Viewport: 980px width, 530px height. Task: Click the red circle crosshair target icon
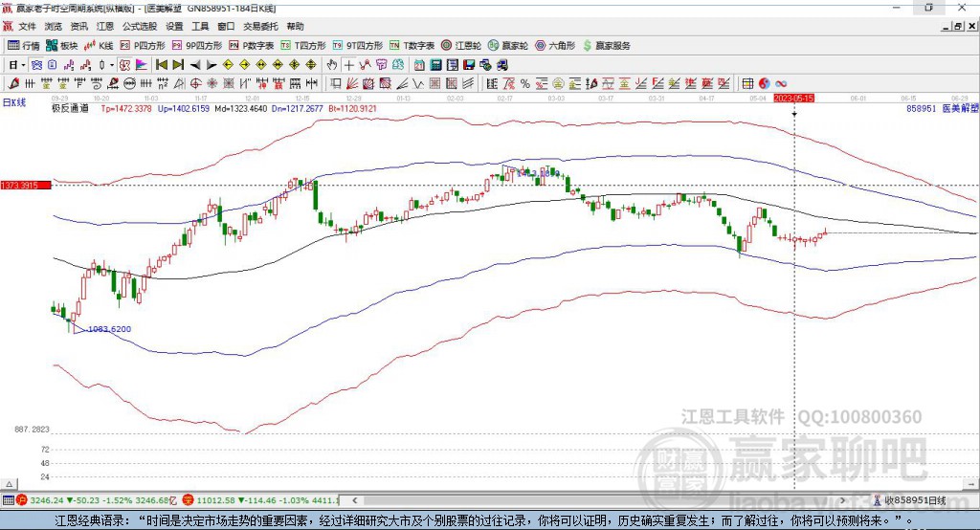coord(195,83)
